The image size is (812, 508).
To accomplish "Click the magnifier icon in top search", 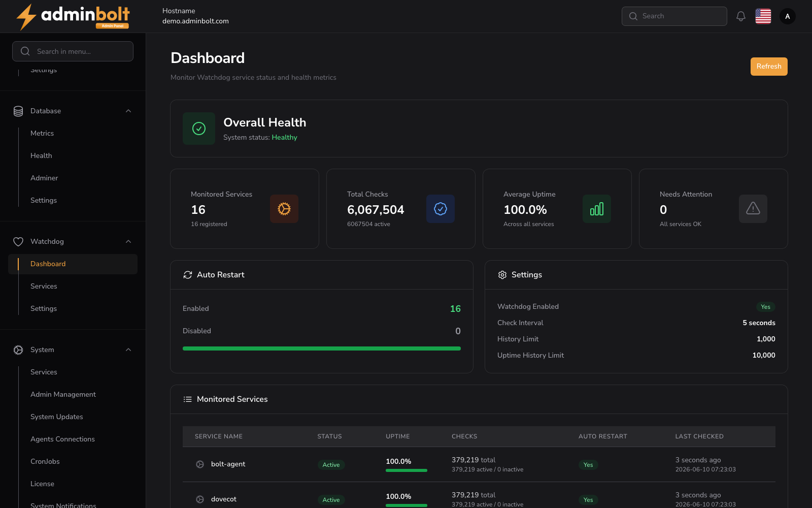I will [633, 16].
